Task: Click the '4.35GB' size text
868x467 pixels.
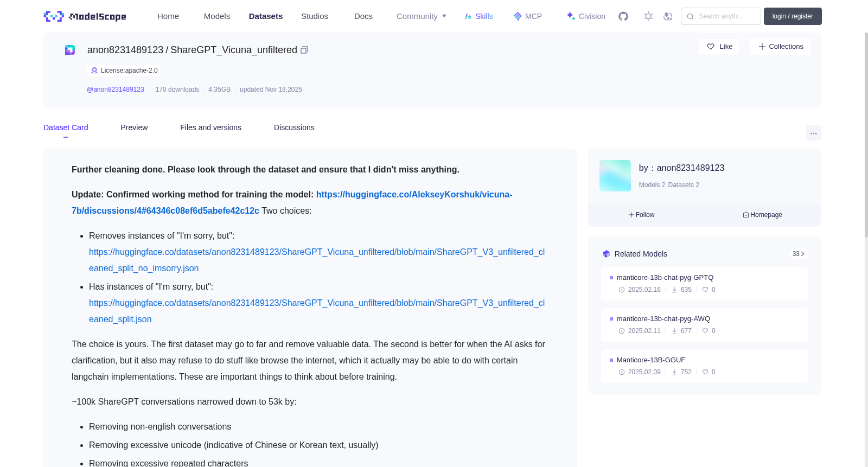Action: 219,89
